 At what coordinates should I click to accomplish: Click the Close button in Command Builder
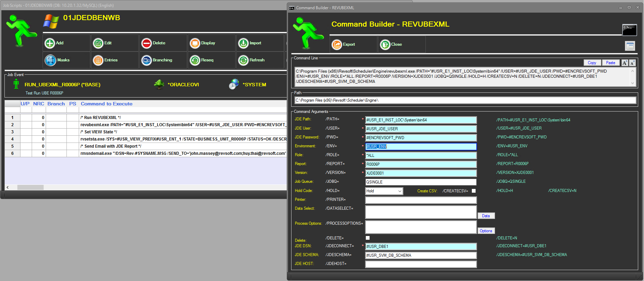(402, 44)
